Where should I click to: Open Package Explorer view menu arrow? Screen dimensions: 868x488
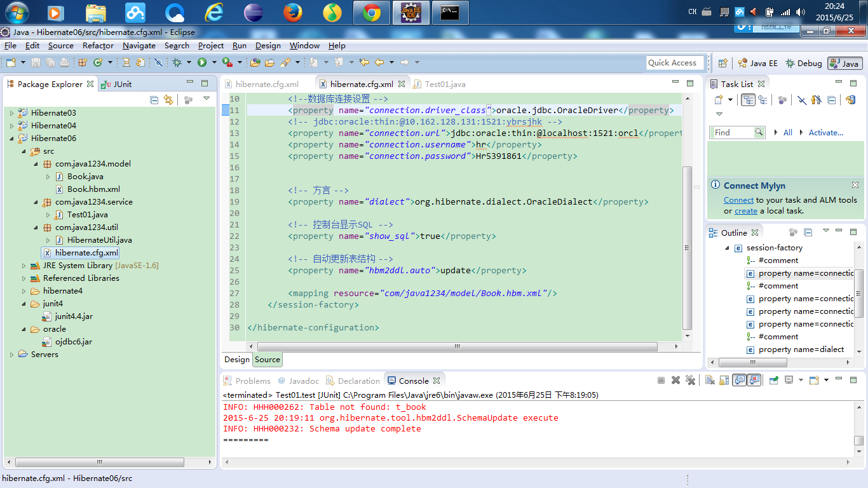207,99
